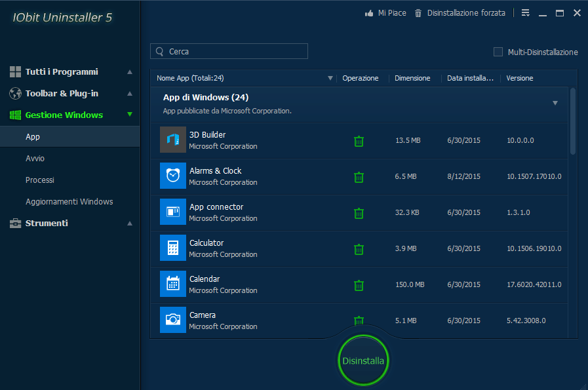Open the Avvio sidebar item
The width and height of the screenshot is (588, 390).
(35, 159)
